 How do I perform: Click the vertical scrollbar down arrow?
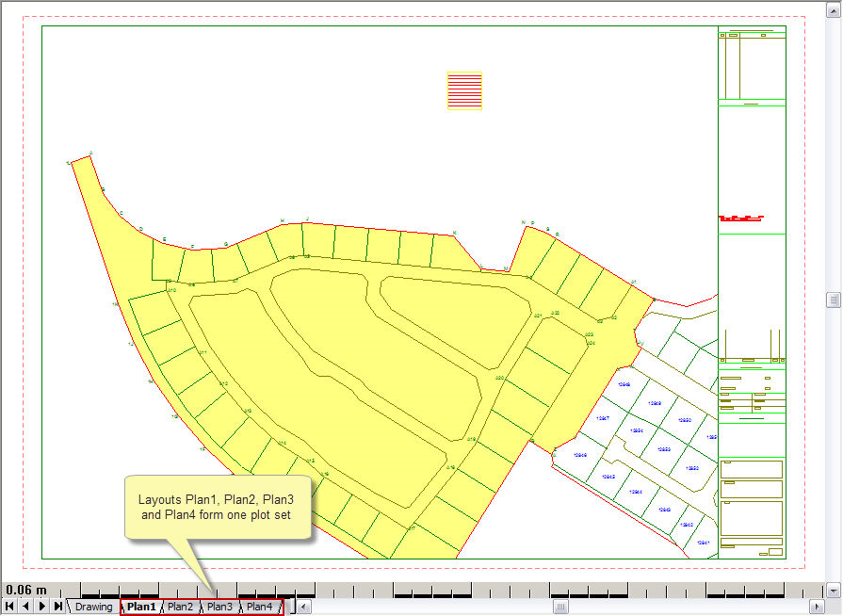tap(833, 591)
